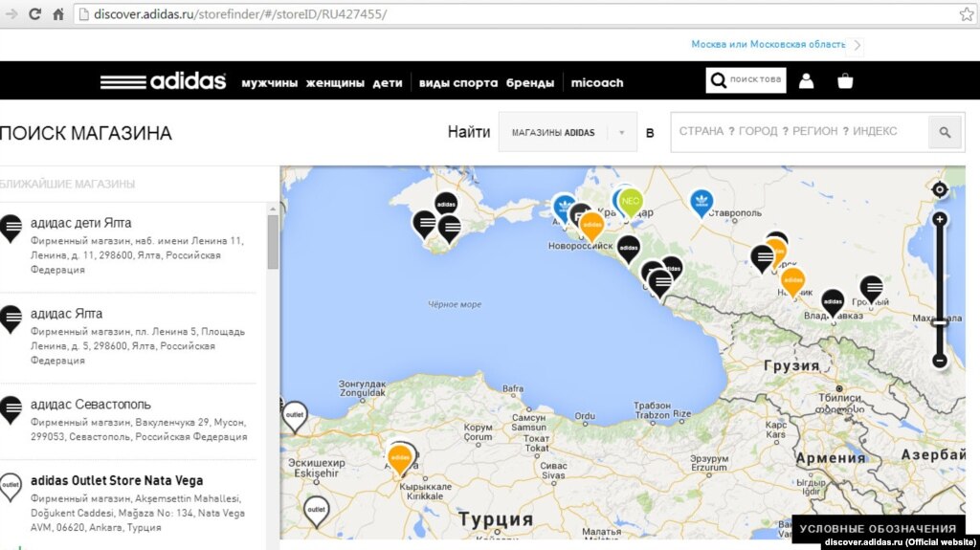Select the blue Originals pin near Ставрополь
Image resolution: width=980 pixels, height=550 pixels.
[702, 203]
